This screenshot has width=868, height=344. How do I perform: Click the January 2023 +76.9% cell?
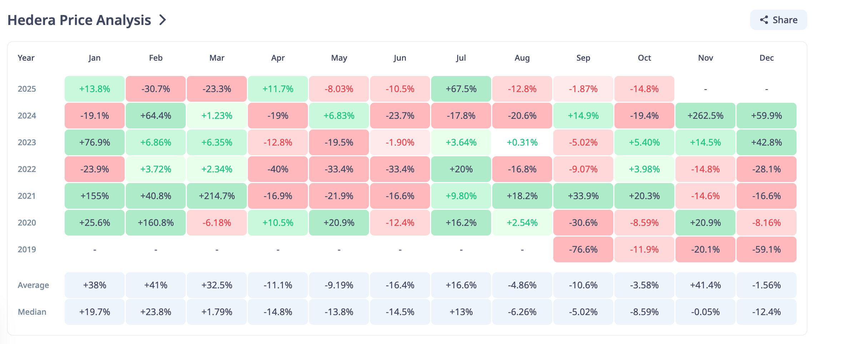click(x=94, y=142)
